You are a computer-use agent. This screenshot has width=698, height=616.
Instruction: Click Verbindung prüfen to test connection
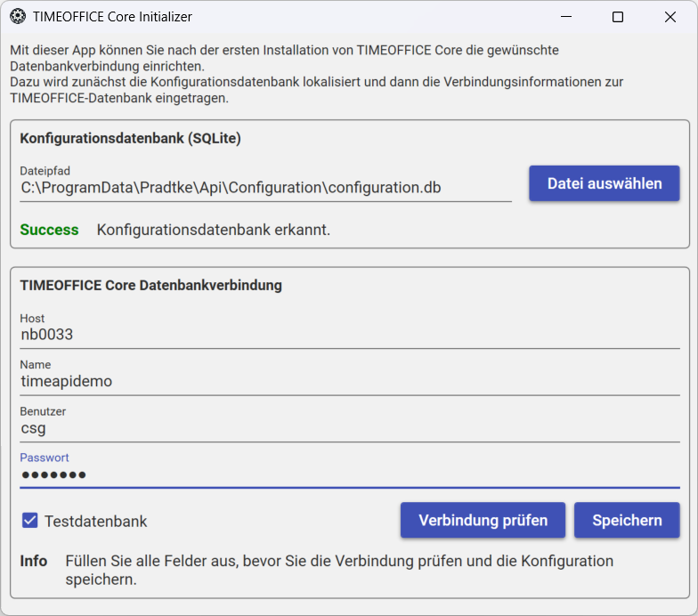point(483,520)
